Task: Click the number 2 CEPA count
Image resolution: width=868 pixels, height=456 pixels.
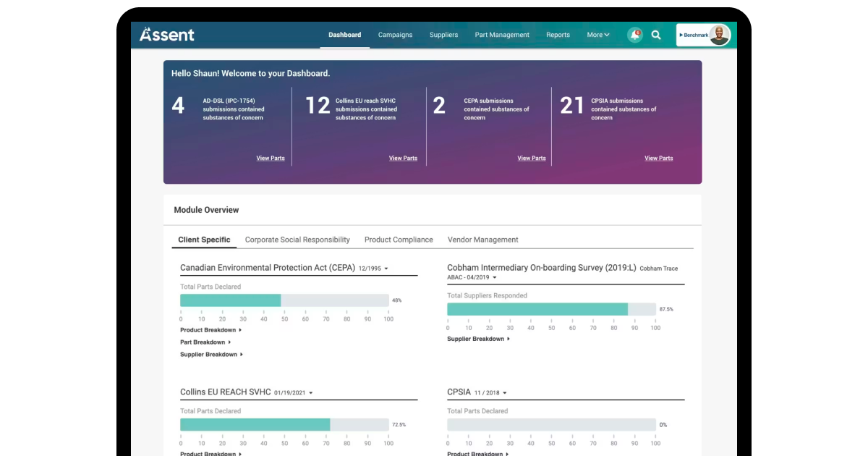Action: tap(439, 106)
